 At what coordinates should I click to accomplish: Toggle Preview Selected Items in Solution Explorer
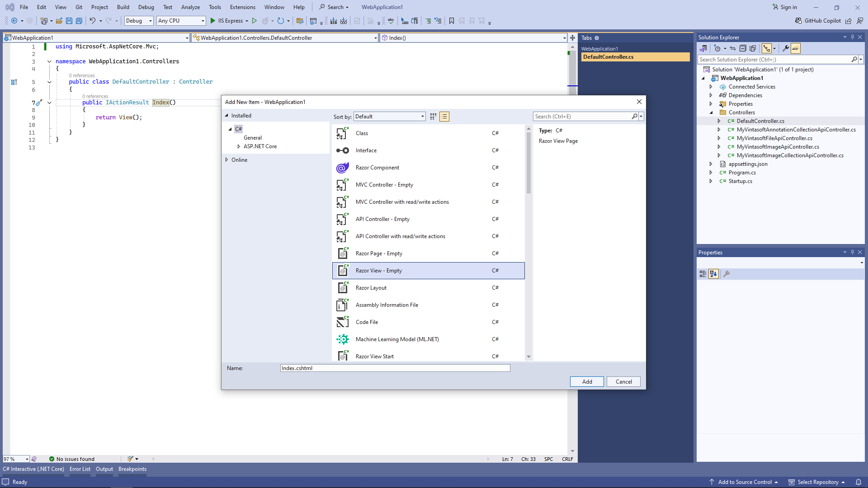(x=796, y=48)
